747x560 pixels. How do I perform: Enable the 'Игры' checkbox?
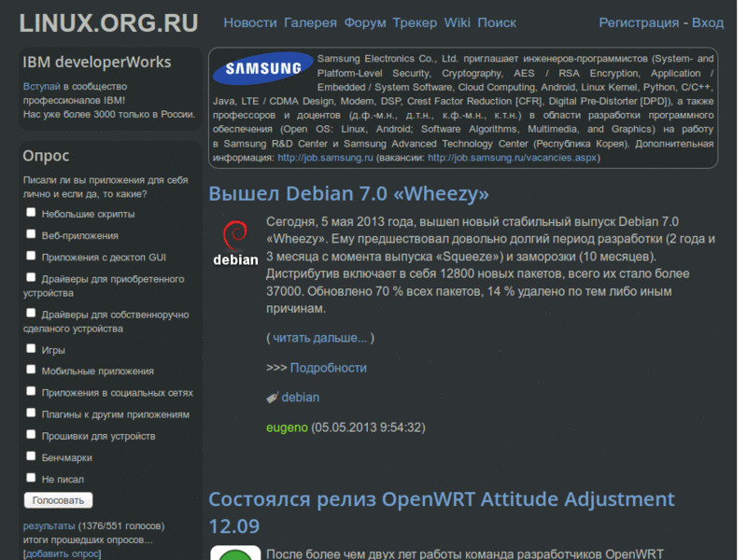click(x=31, y=348)
